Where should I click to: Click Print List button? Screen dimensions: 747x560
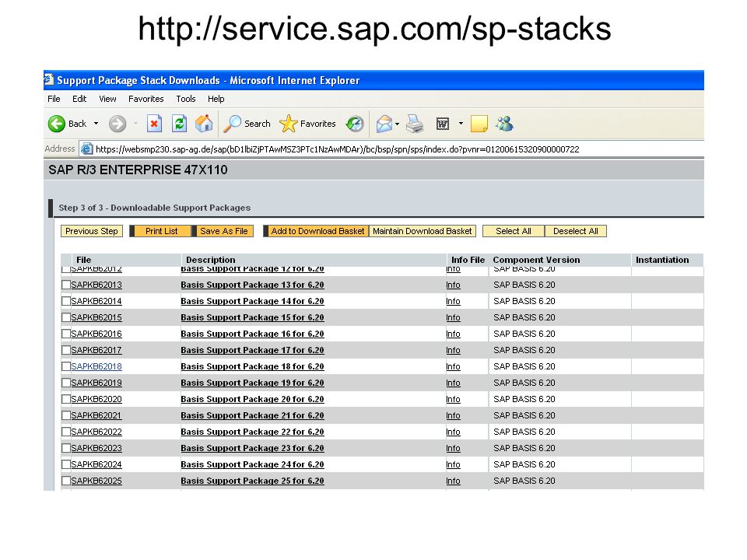(162, 231)
